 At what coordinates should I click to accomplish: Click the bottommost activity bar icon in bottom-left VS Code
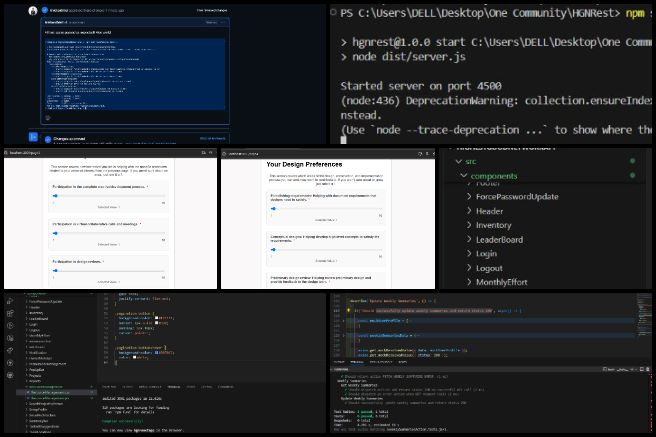(10, 375)
